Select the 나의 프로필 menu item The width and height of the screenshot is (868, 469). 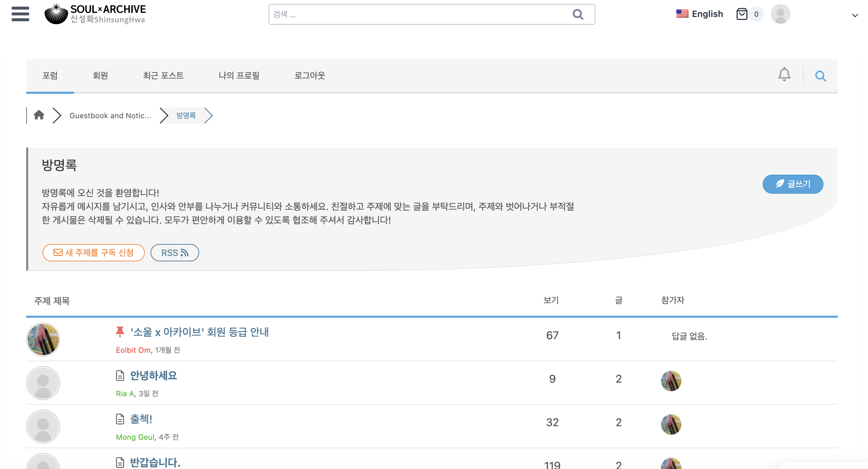point(239,75)
